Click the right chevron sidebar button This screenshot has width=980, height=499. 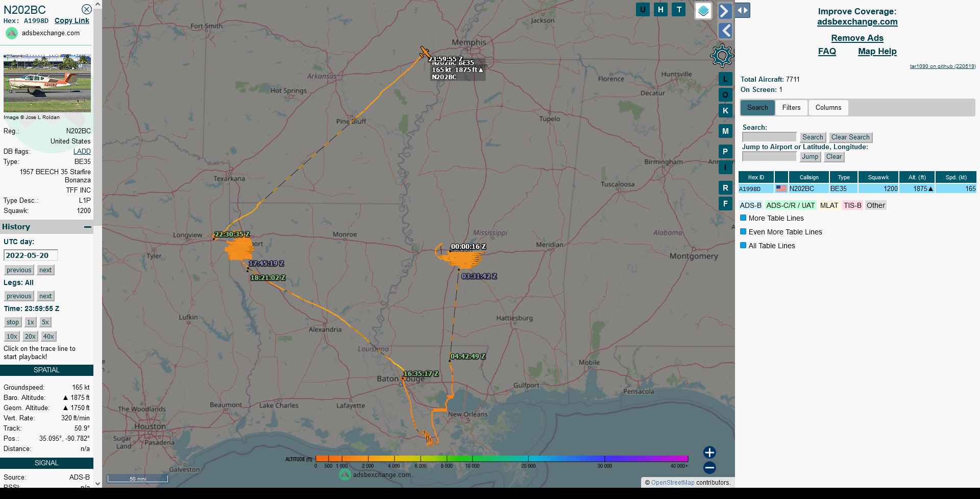point(725,11)
